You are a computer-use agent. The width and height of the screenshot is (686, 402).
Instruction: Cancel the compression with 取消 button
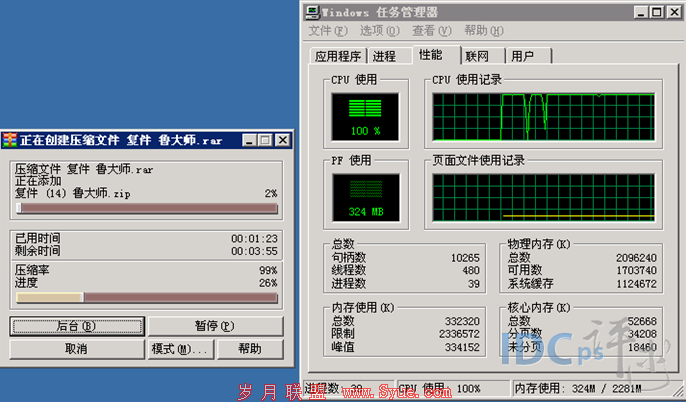[x=77, y=349]
